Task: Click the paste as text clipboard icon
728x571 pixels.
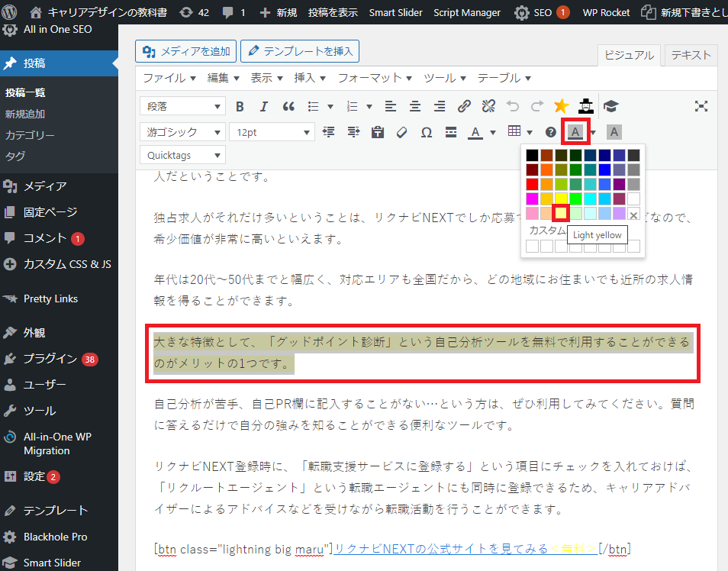Action: point(377,132)
